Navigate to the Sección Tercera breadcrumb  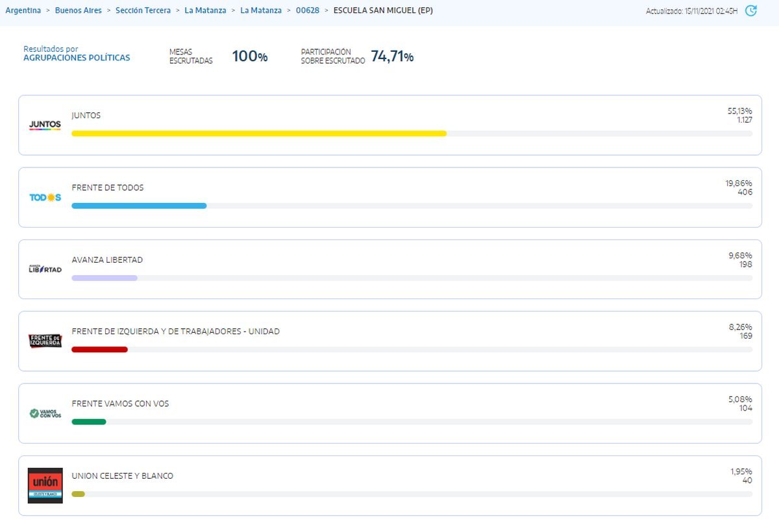click(x=143, y=10)
